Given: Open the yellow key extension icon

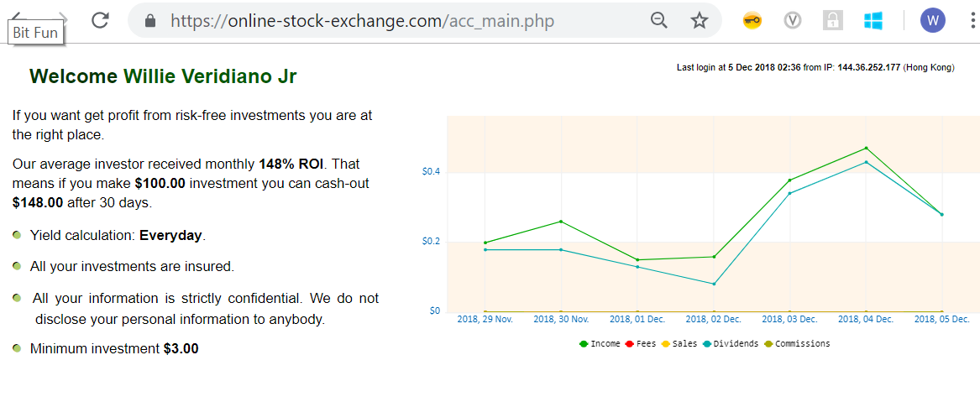Looking at the screenshot, I should click(752, 20).
